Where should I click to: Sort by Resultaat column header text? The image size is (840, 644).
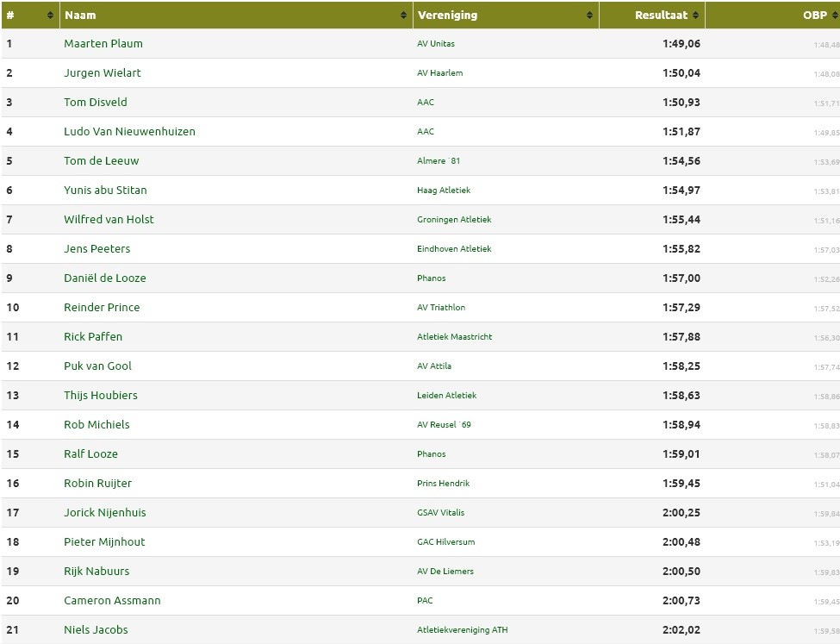662,16
